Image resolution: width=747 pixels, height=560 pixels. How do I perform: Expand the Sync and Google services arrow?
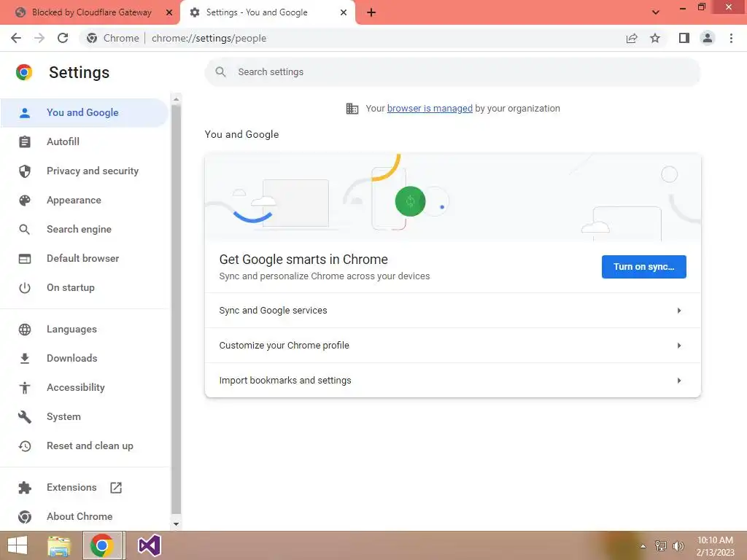[679, 311]
